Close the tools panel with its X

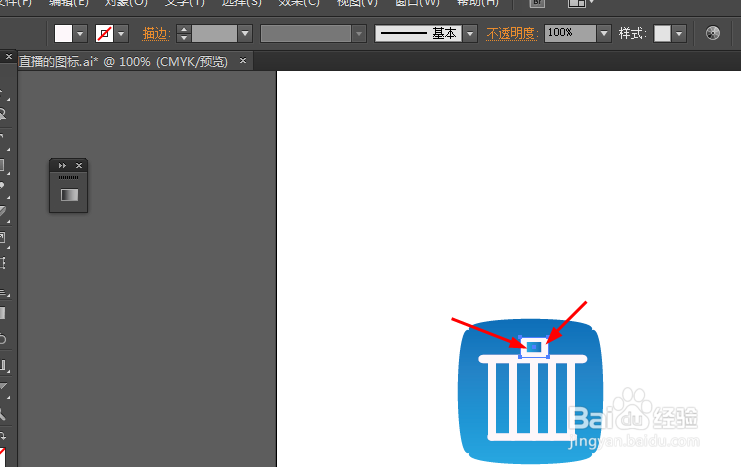point(9,57)
